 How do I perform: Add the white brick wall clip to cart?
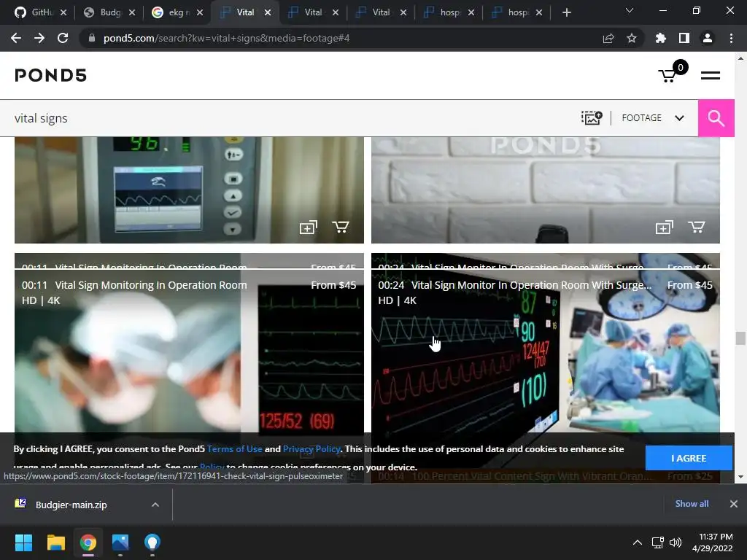point(696,227)
